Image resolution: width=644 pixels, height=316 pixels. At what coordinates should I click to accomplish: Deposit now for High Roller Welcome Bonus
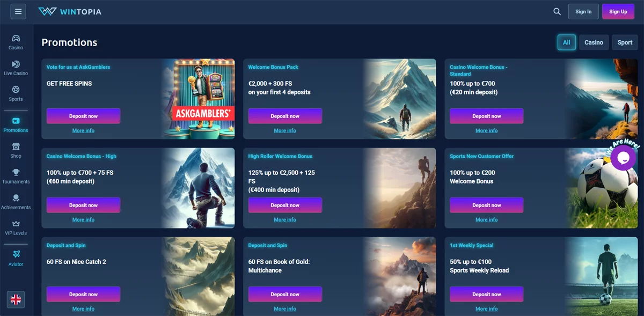pos(285,205)
